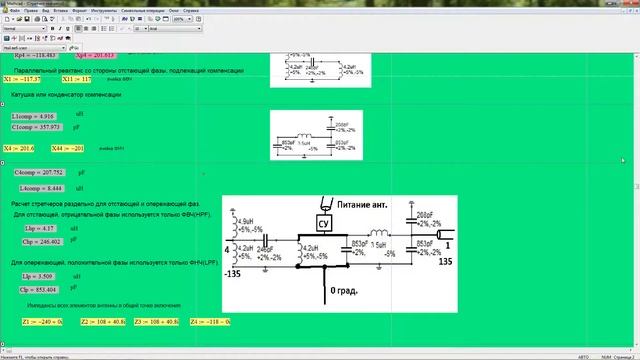Screen dimensions: 640x360
Task: Click Align Regions Down icon
Action: [x=114, y=19]
